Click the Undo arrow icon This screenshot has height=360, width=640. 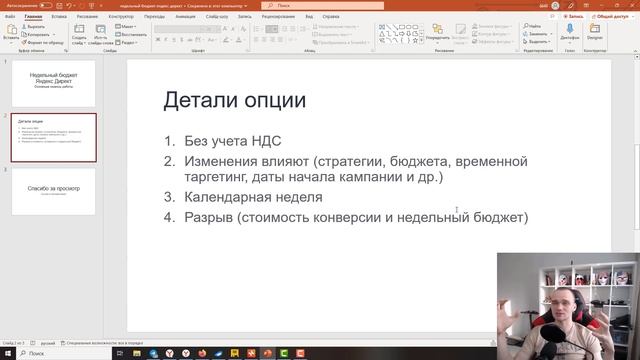69,6
